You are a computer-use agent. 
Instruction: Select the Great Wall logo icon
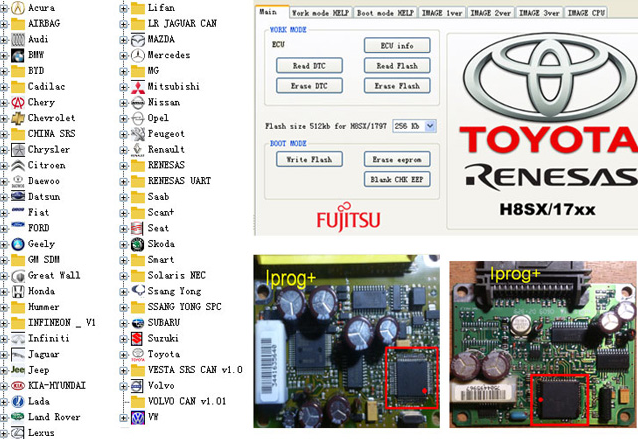click(x=17, y=276)
